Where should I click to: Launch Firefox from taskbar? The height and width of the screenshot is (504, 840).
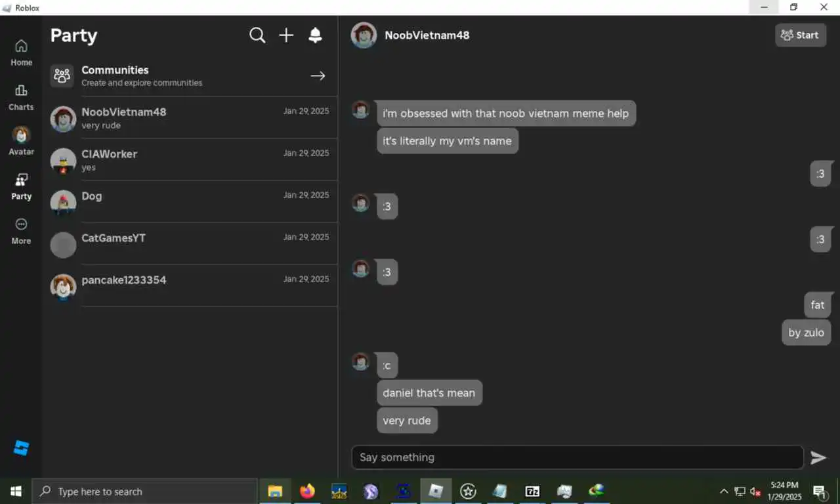click(307, 492)
